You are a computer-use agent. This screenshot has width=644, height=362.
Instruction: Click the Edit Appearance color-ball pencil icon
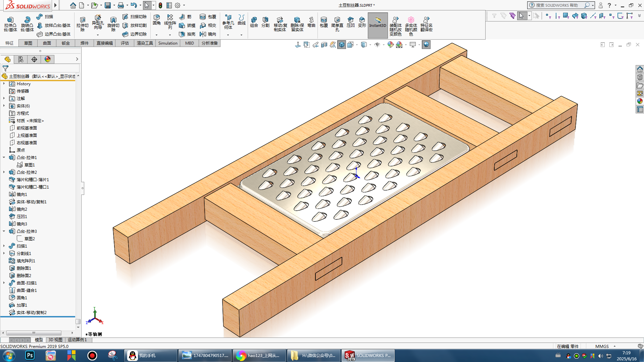point(390,45)
